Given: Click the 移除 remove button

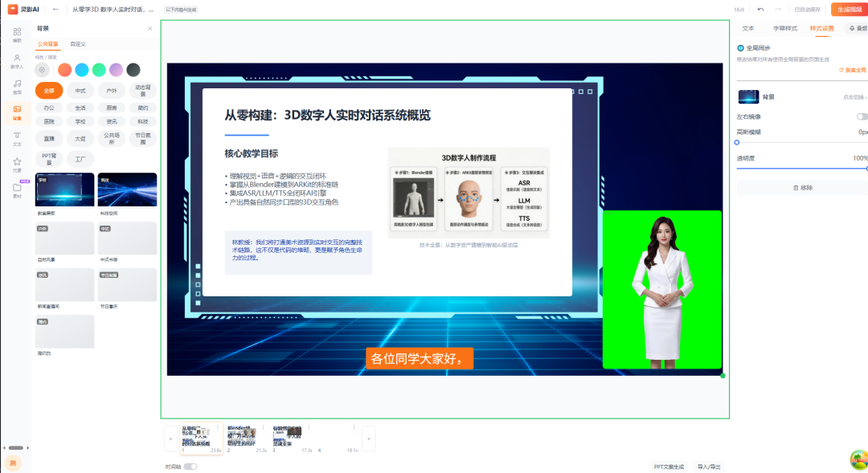Looking at the screenshot, I should (x=803, y=188).
